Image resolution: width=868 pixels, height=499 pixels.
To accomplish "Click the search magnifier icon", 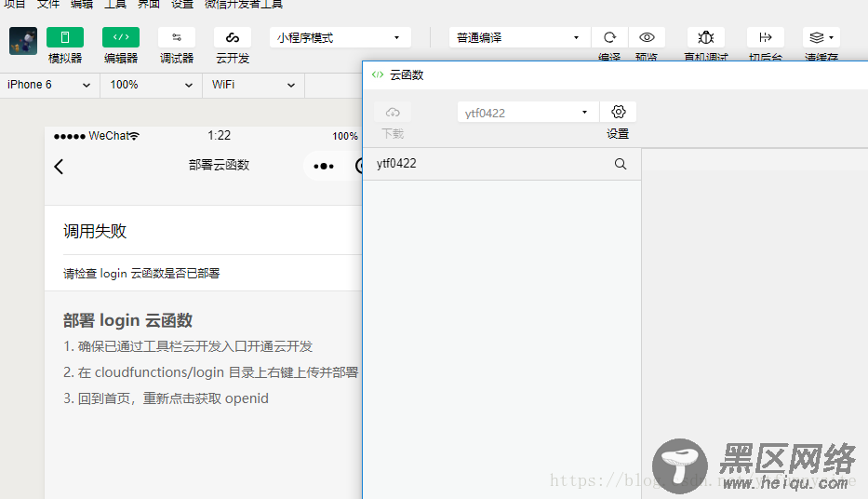I will [621, 164].
